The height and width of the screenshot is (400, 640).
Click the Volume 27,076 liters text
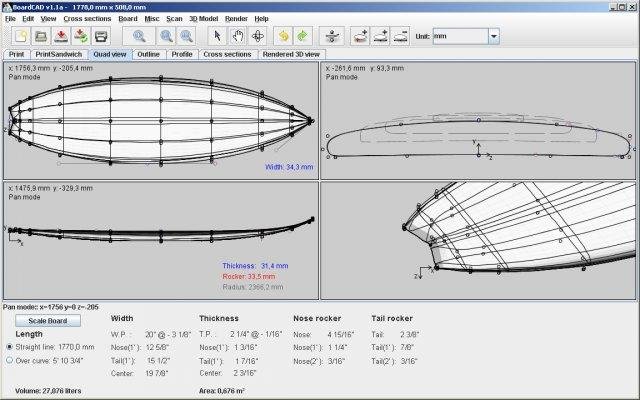click(x=48, y=391)
